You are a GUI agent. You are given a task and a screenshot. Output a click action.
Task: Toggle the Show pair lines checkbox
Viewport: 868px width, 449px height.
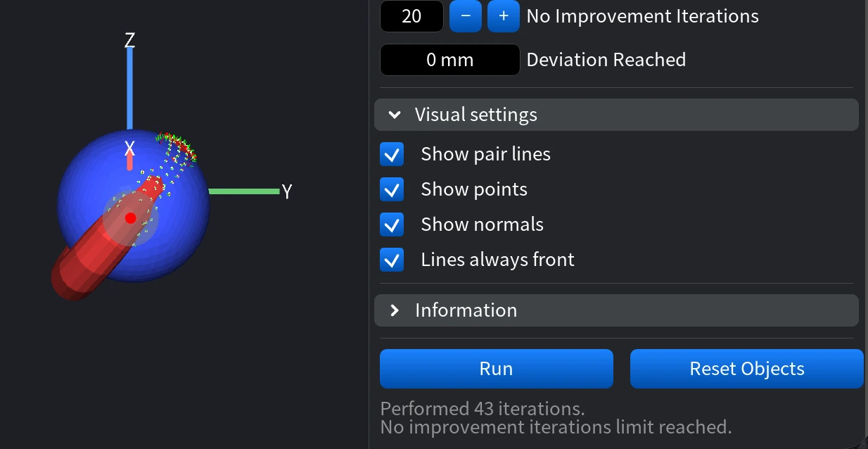(392, 154)
